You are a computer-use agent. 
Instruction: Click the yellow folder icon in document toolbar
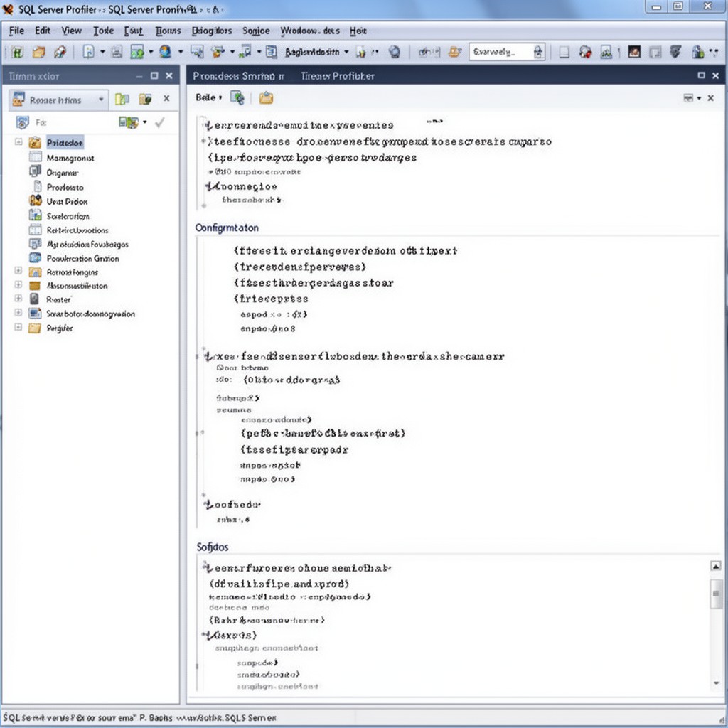click(x=266, y=98)
